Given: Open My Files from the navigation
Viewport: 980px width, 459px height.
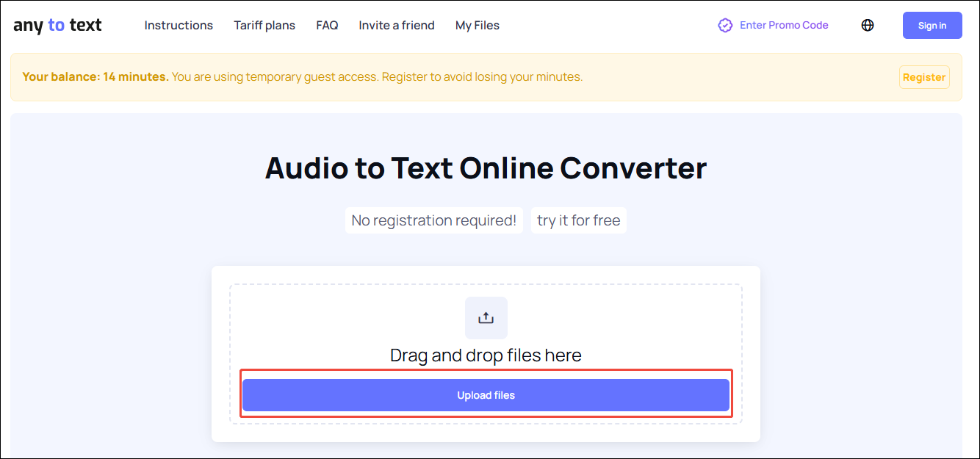Looking at the screenshot, I should coord(477,25).
